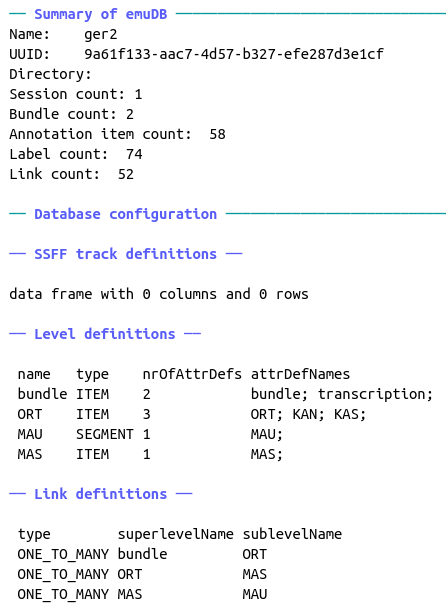Click the Summary of emuDB heading
446x610 pixels.
click(x=100, y=14)
